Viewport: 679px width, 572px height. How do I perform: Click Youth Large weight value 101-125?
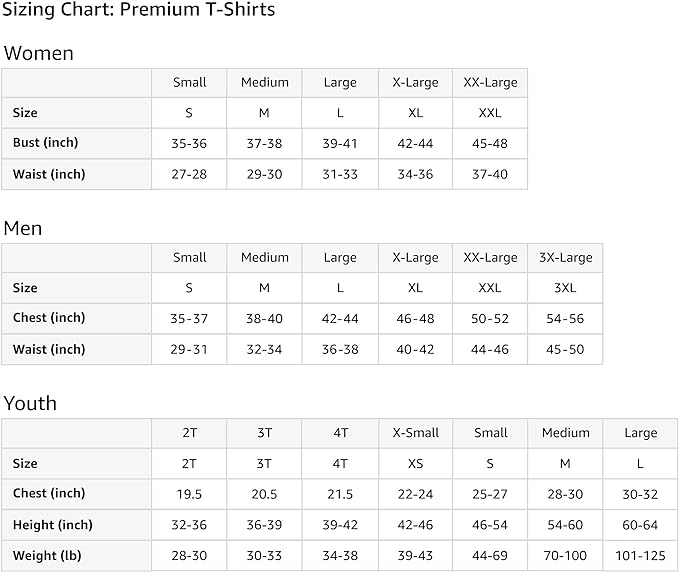click(x=640, y=556)
